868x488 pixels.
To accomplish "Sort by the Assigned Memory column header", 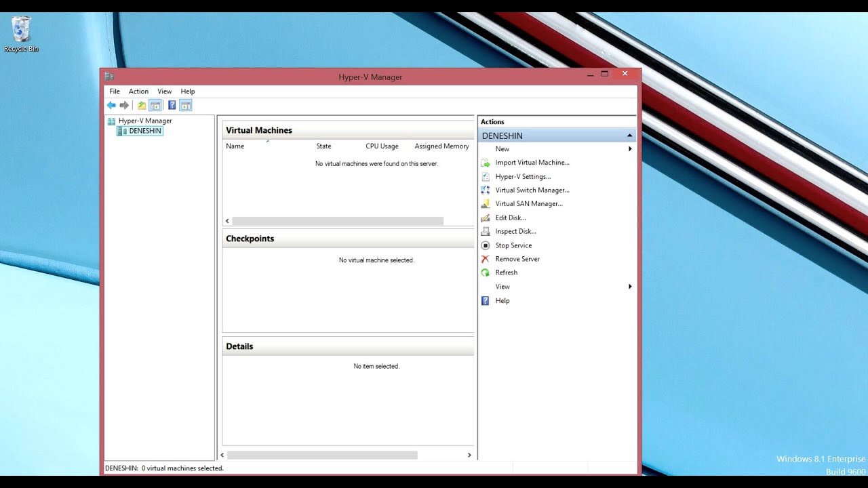I will click(x=442, y=146).
